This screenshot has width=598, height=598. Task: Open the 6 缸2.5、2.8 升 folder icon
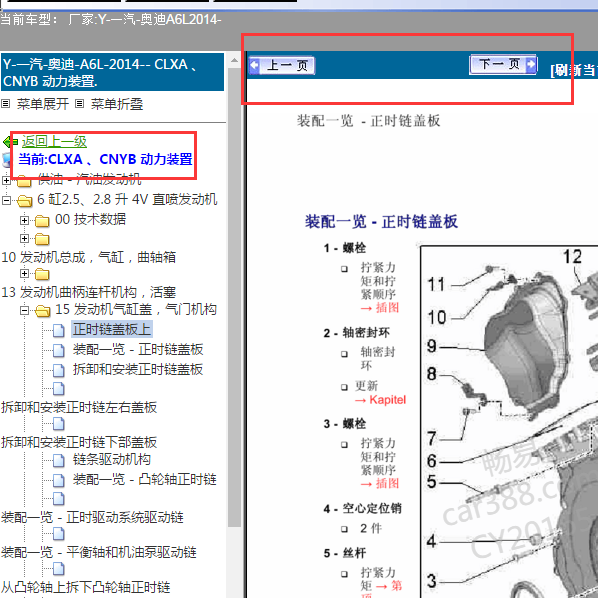coord(24,200)
